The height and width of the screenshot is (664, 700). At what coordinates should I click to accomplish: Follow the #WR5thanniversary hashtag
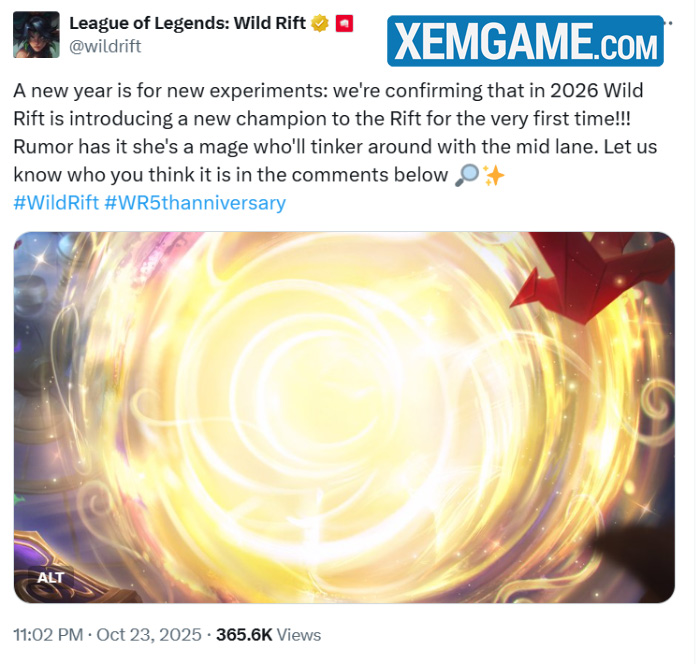195,203
